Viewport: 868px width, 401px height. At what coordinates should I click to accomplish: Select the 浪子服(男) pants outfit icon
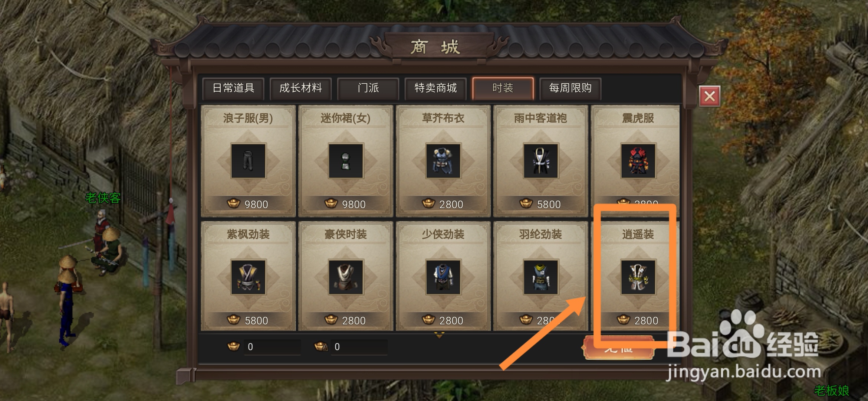pyautogui.click(x=248, y=161)
